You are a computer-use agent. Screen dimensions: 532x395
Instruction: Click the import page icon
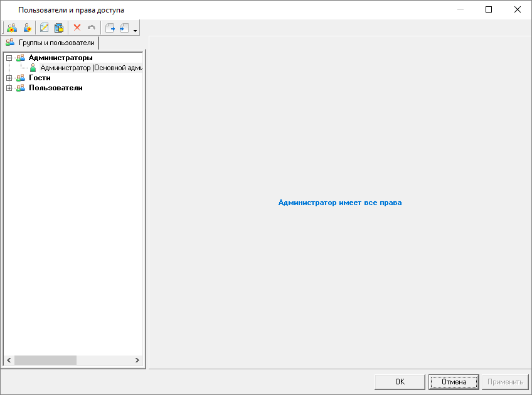point(124,28)
